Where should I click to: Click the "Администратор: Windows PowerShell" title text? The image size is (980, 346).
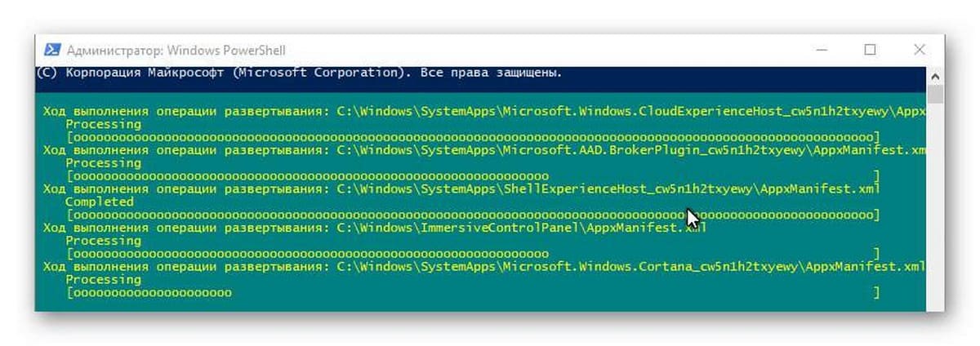point(176,51)
